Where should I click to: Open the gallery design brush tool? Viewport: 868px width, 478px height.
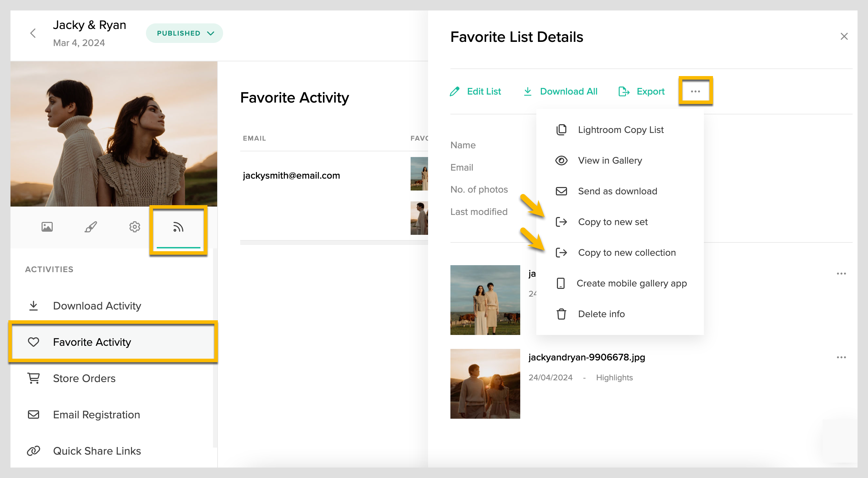(x=90, y=227)
